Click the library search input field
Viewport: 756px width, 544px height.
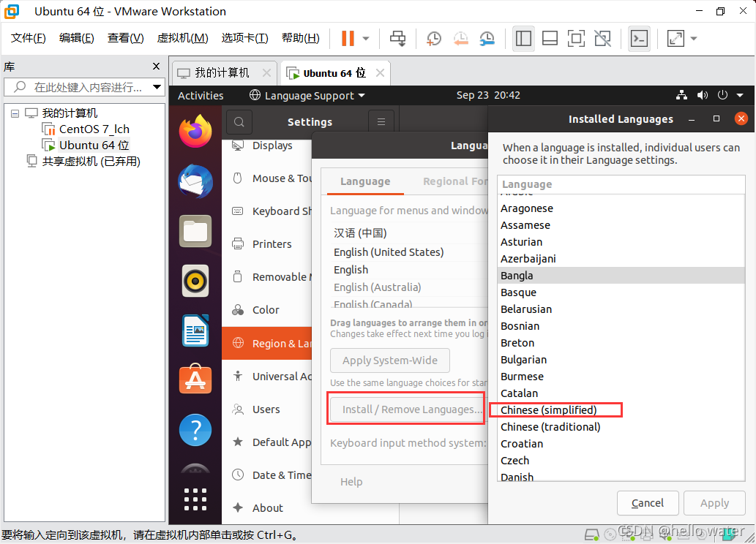[x=87, y=87]
